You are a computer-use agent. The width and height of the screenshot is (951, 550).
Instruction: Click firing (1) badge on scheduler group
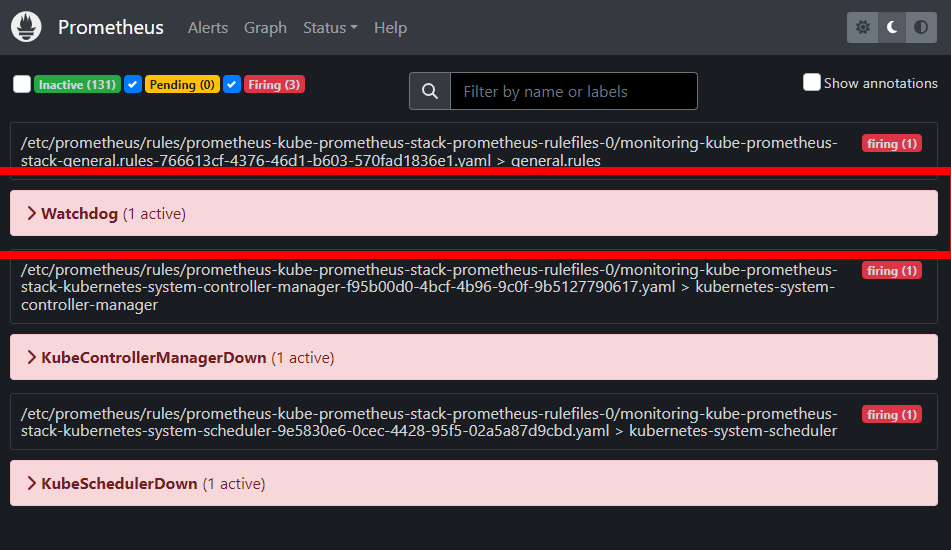[892, 415]
